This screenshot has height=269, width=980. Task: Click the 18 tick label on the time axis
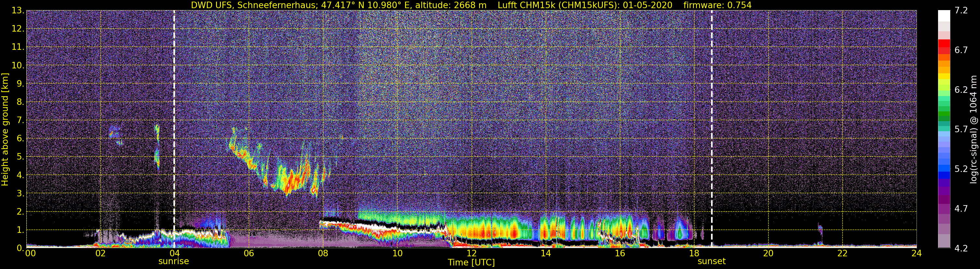[694, 254]
